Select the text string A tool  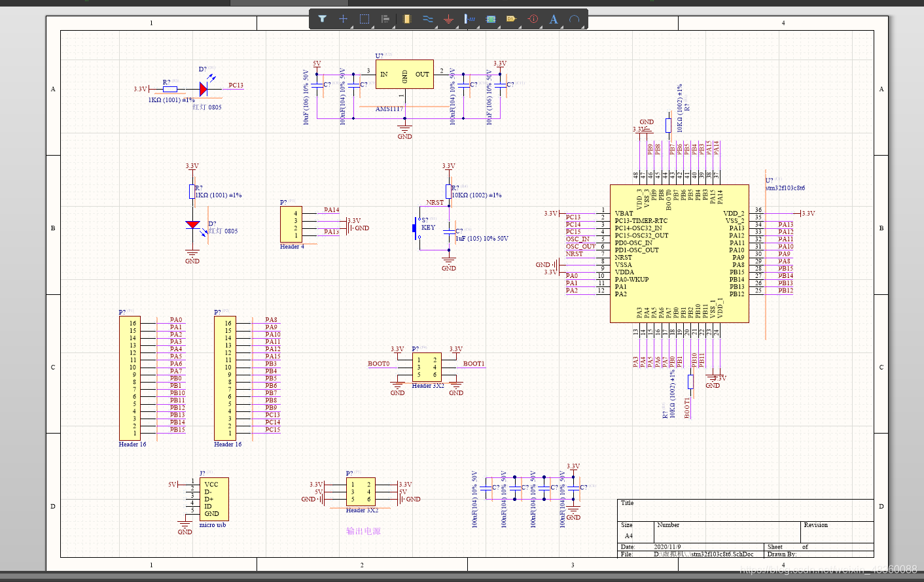click(554, 19)
